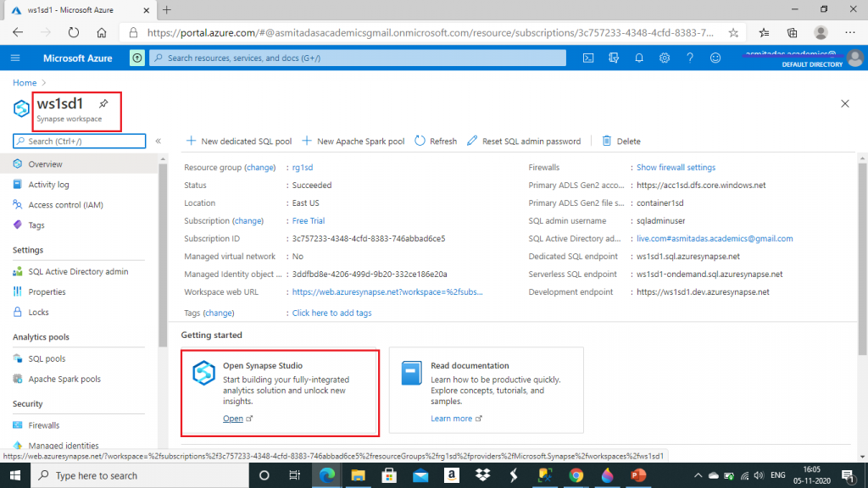Screen dimensions: 868x488
Task: Open the Azure portal hamburger menu
Action: [15, 58]
